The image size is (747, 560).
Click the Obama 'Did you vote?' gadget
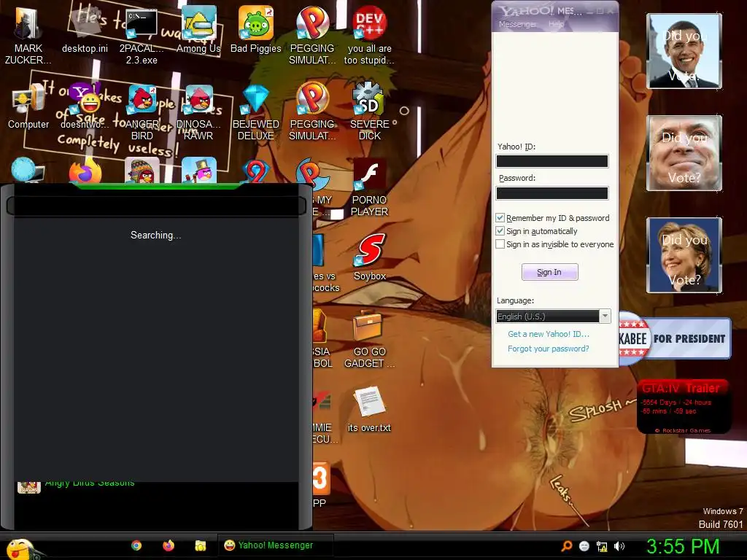pyautogui.click(x=684, y=51)
